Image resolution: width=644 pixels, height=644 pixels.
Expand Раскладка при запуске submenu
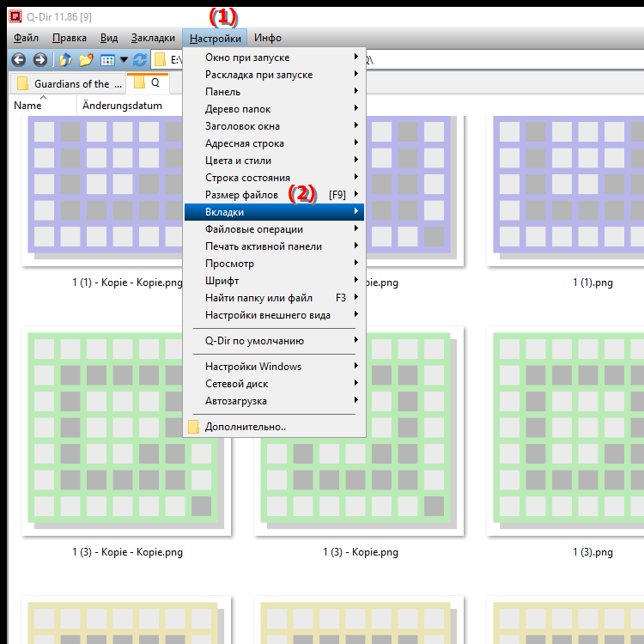274,75
